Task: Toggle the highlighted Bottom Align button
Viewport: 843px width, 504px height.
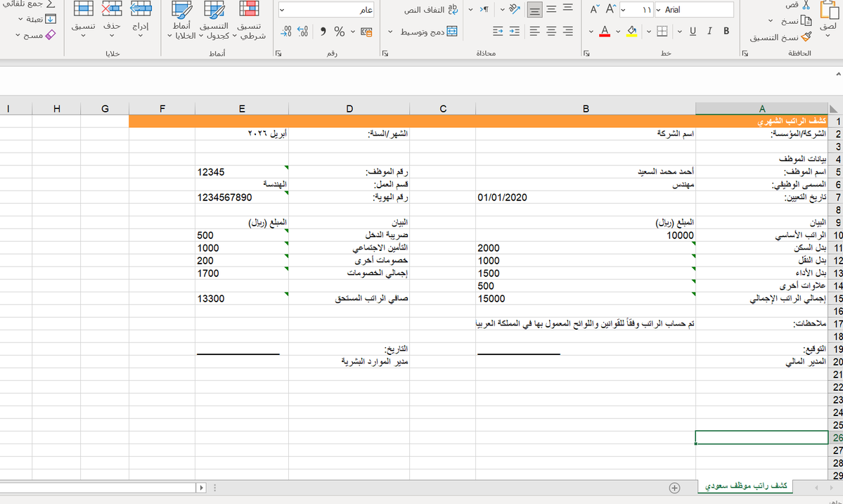Action: (x=534, y=10)
